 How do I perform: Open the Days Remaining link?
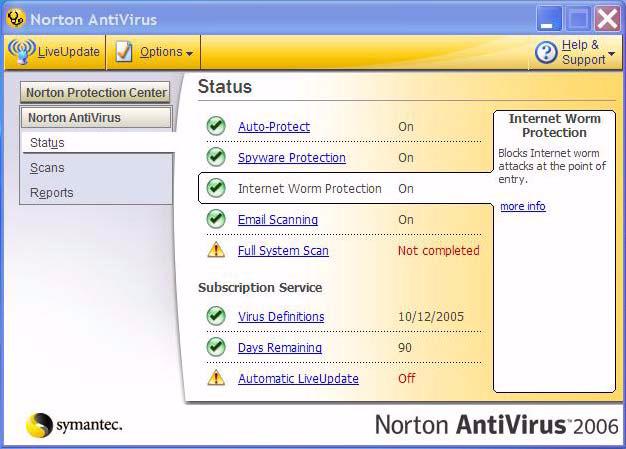tap(280, 348)
